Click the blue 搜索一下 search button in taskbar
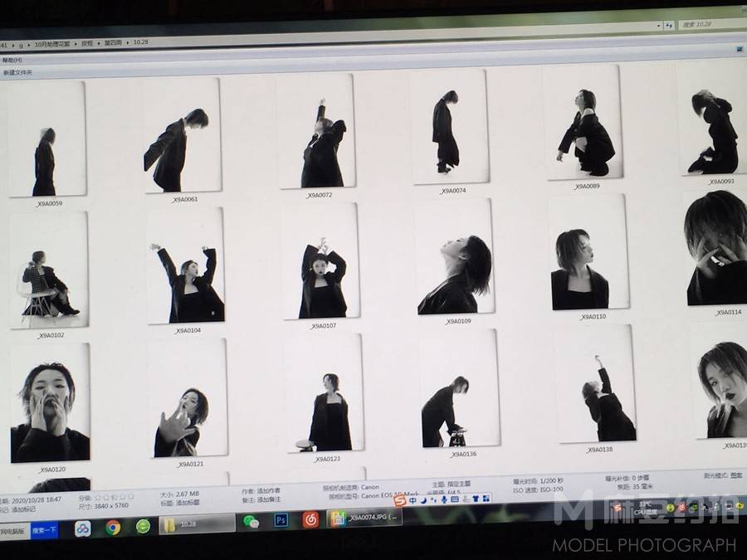 pyautogui.click(x=44, y=530)
